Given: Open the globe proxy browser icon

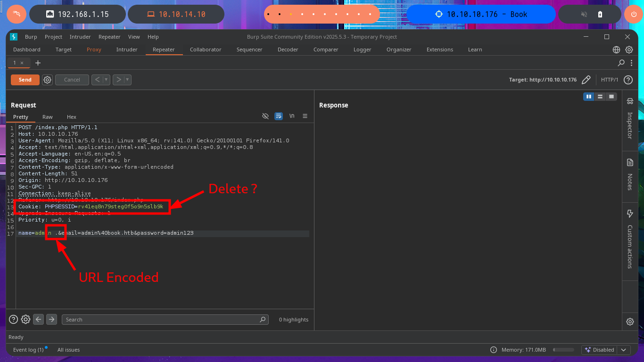Looking at the screenshot, I should point(616,49).
